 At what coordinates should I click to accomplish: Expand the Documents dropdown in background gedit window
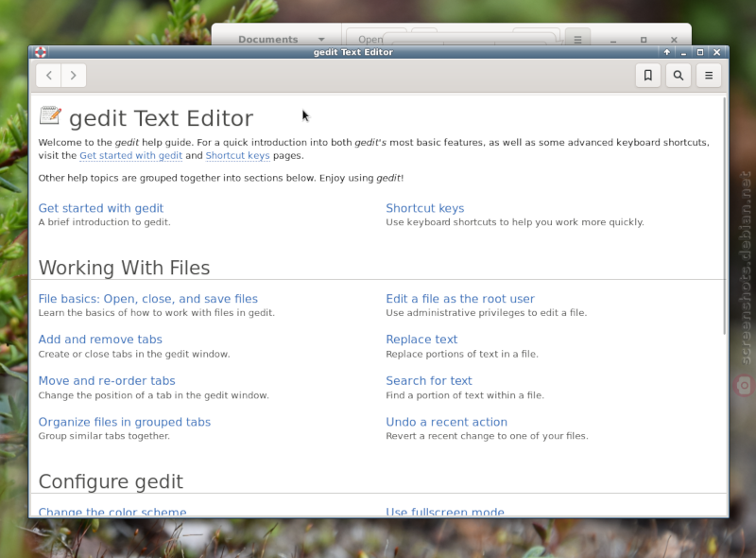(281, 40)
